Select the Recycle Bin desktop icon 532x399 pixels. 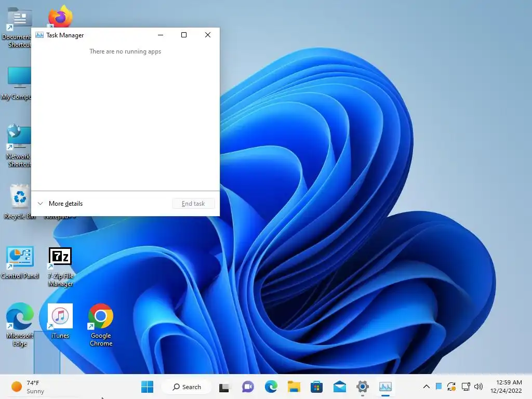point(19,201)
